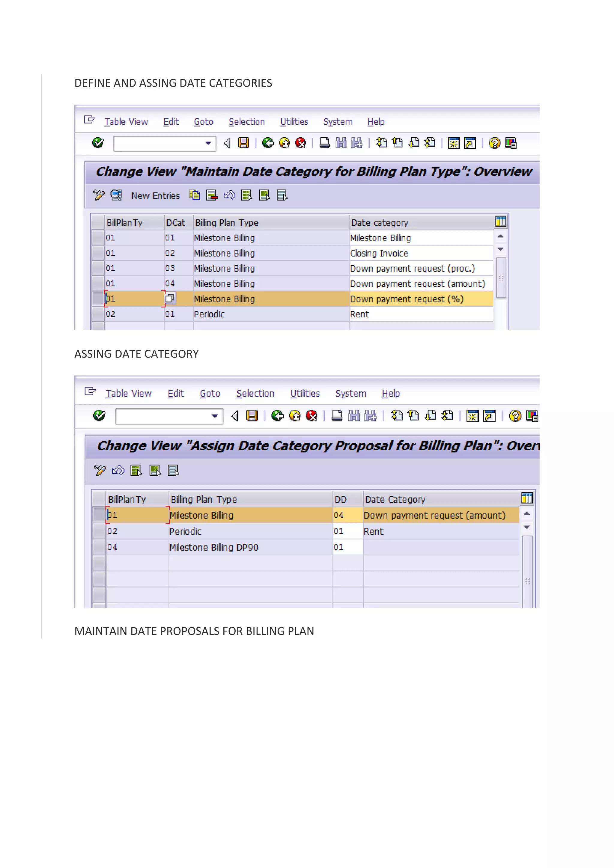614x868 pixels.
Task: Click Print icon in Assign Date Category window
Action: pos(337,416)
